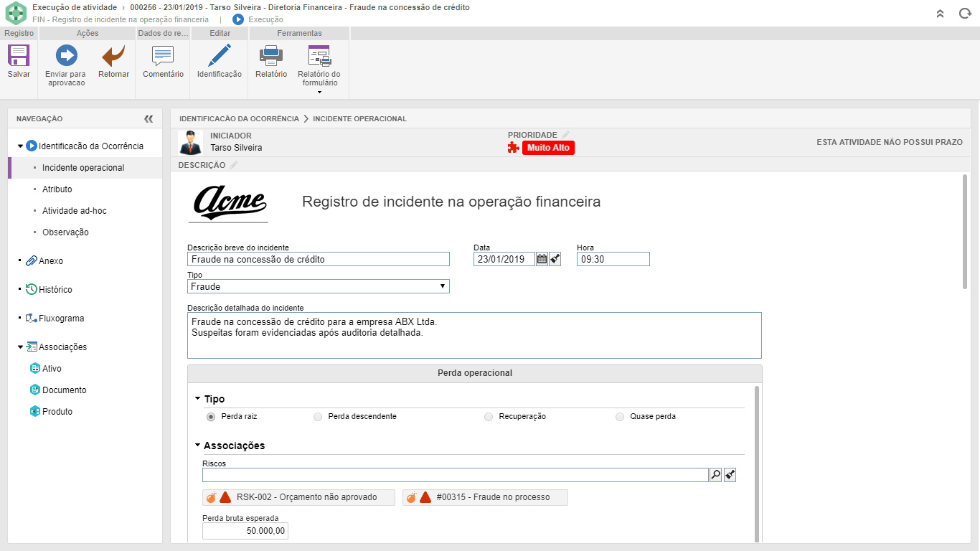This screenshot has width=980, height=551.
Task: Click the Relatório printer icon
Action: (271, 56)
